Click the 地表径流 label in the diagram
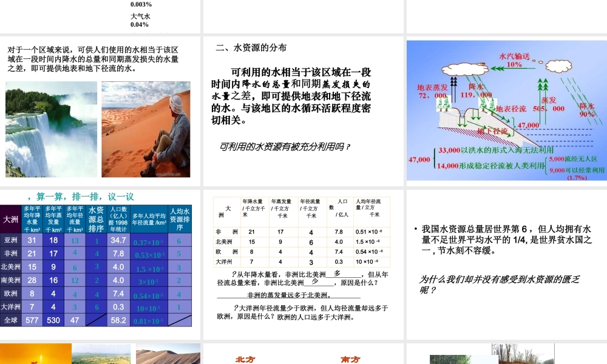The height and width of the screenshot is (364, 607). coord(511,109)
